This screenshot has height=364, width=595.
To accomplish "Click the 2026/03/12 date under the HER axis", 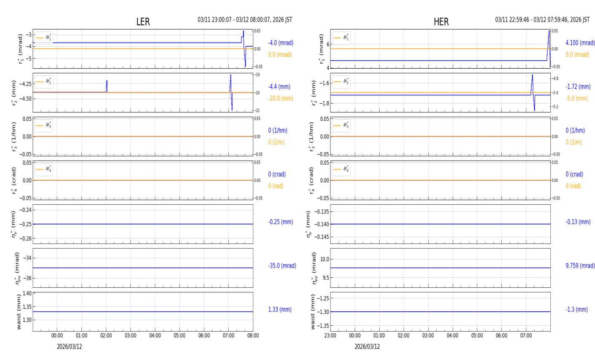I will click(367, 347).
